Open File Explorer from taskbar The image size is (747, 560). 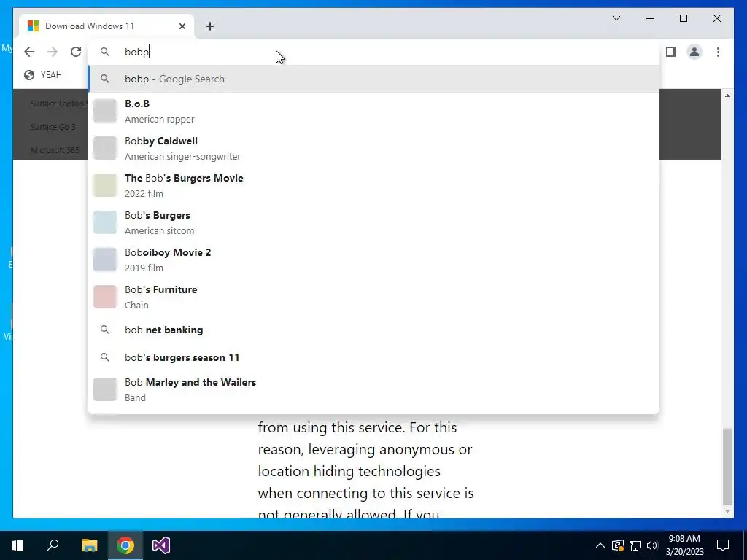[x=89, y=545]
